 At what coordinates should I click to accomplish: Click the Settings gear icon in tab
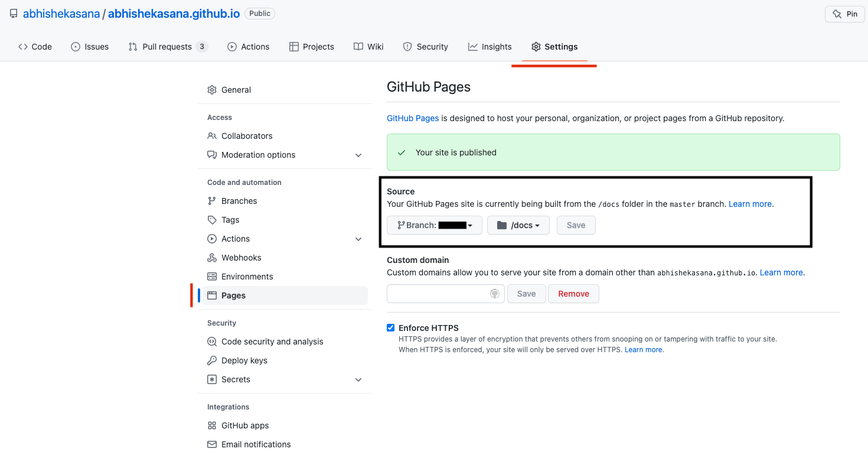point(536,47)
